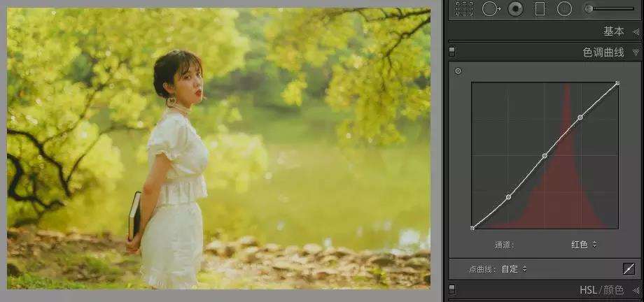Select the Graduated Filter tool
644x302 pixels.
pyautogui.click(x=539, y=8)
